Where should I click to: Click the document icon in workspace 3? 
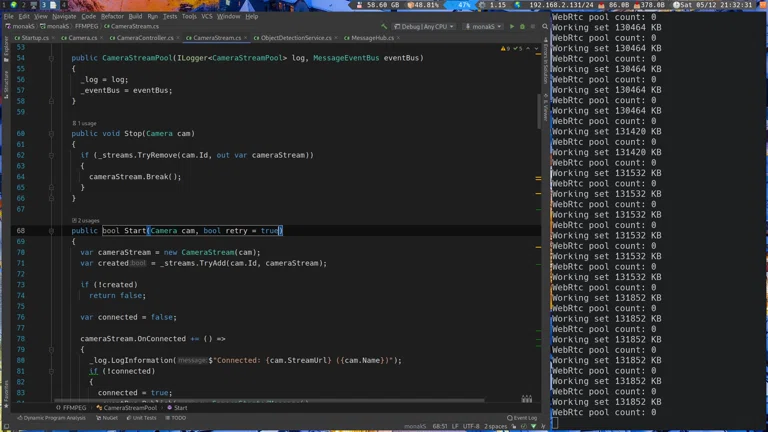coord(53,5)
